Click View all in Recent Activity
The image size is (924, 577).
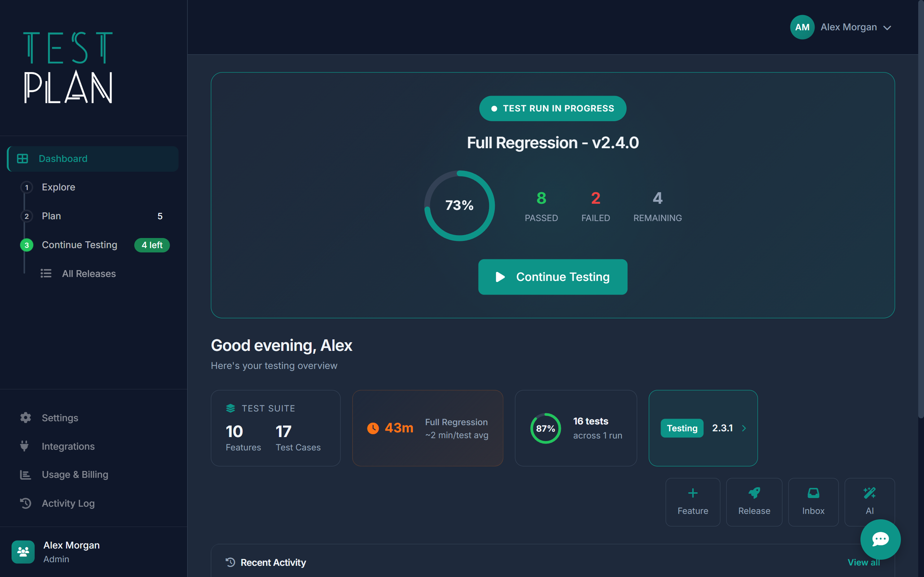(x=863, y=562)
